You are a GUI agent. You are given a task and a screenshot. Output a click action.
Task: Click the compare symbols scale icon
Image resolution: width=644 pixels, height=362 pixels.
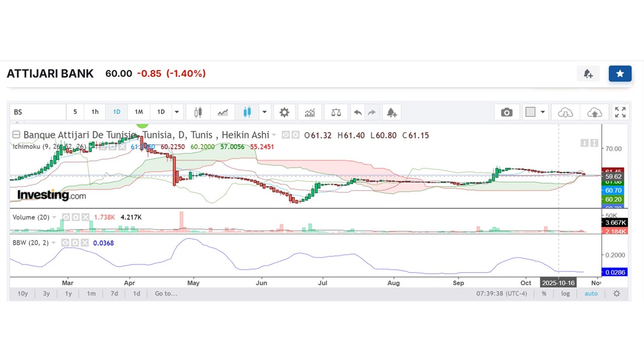coord(336,112)
